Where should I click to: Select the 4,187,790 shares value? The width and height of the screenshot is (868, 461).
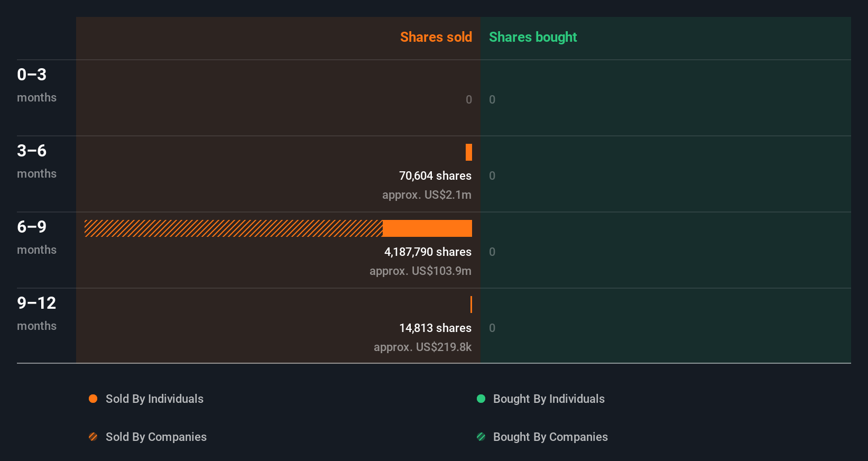[x=428, y=252]
